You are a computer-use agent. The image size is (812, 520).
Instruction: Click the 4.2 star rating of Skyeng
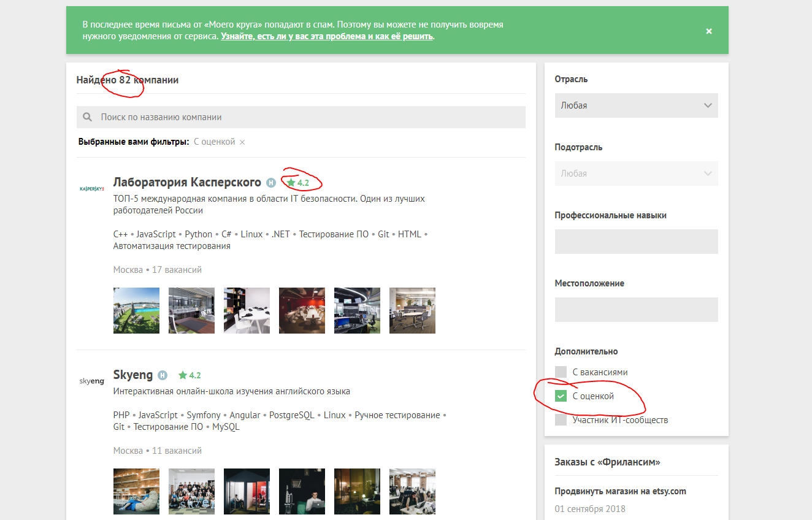coord(190,375)
